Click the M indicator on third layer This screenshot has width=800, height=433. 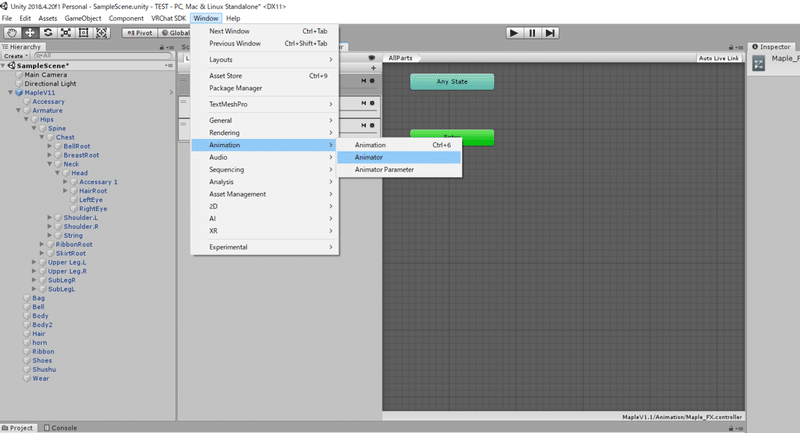364,125
